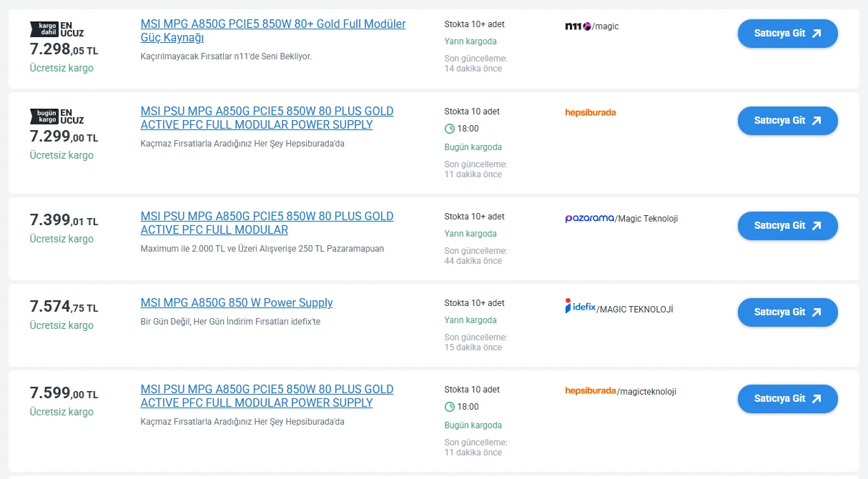
Task: Click 'Ücretsiz kargo' under 7.298,05 TL
Action: tap(61, 68)
